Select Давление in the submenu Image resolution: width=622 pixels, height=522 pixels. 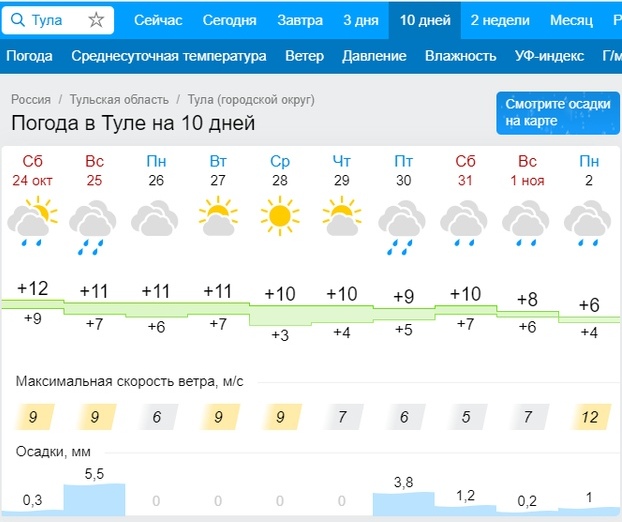click(x=374, y=56)
